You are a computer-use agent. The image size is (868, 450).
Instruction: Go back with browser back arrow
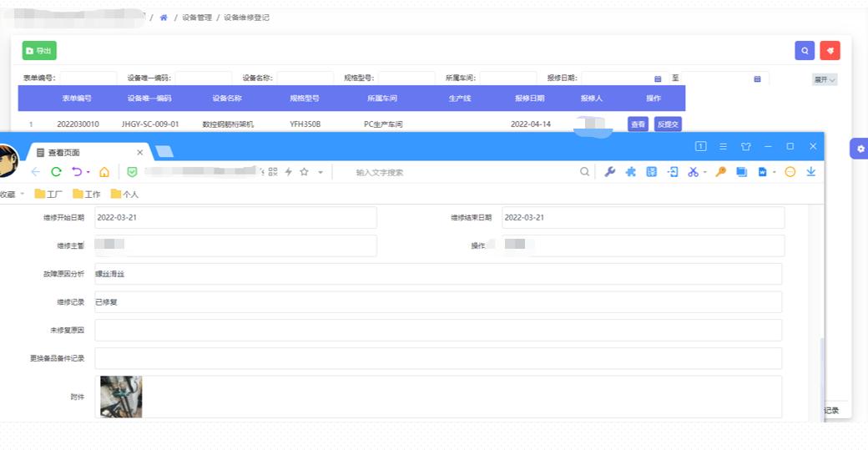pyautogui.click(x=35, y=172)
